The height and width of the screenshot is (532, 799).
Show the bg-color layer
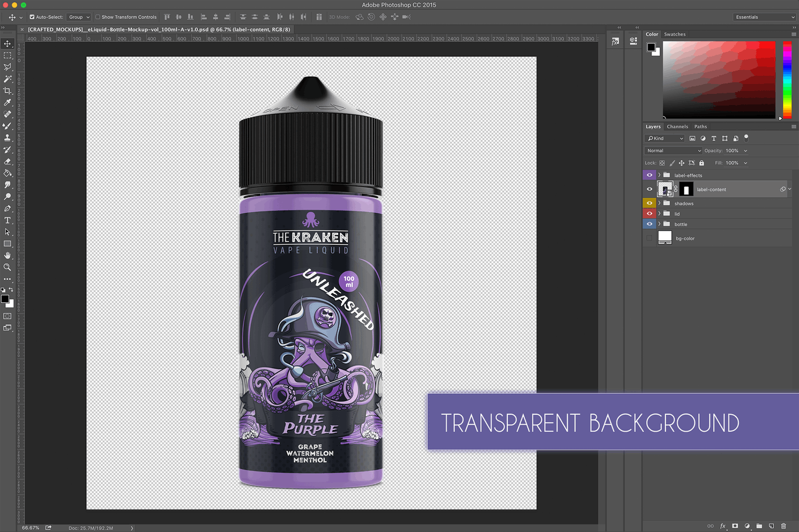click(x=649, y=238)
